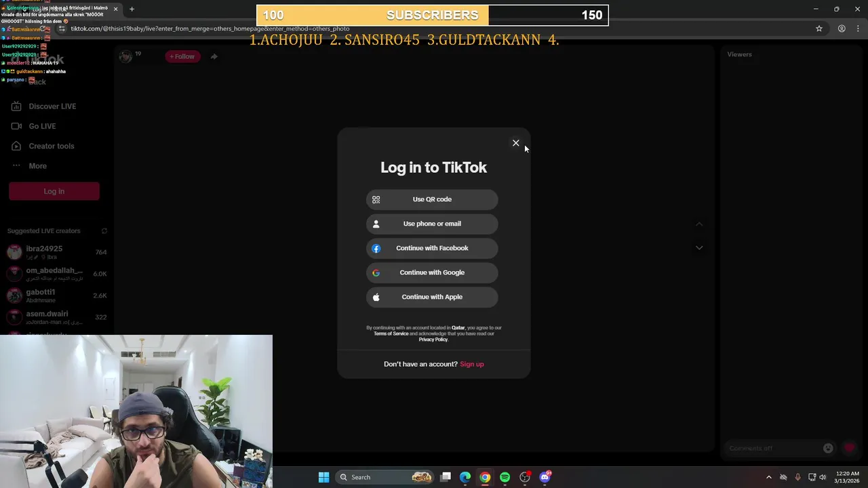Select Use phone or email option
Image resolution: width=868 pixels, height=488 pixels.
click(x=432, y=224)
